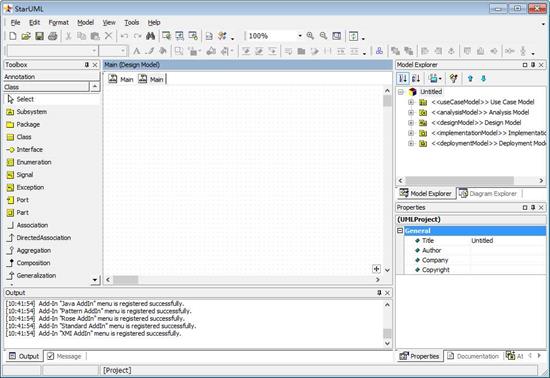550x378 pixels.
Task: Select the Aggregation tool in Toolbox
Action: pyautogui.click(x=52, y=251)
